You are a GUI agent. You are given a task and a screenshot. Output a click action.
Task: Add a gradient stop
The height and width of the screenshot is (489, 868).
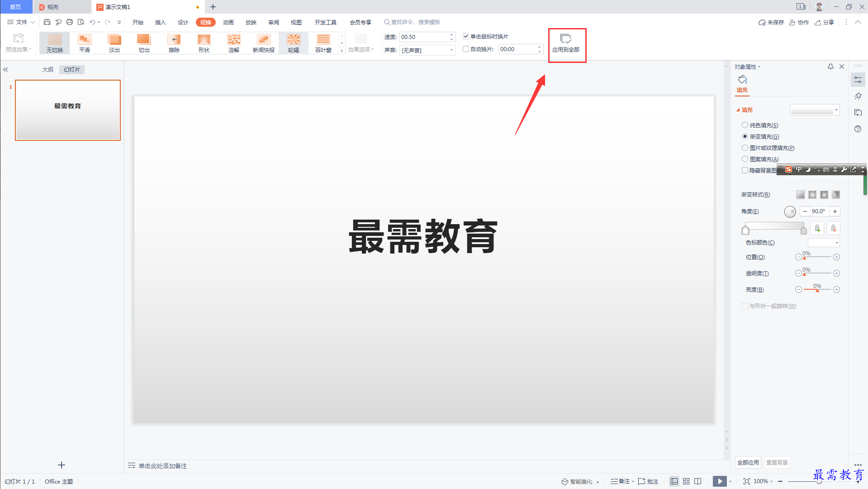[x=817, y=229]
